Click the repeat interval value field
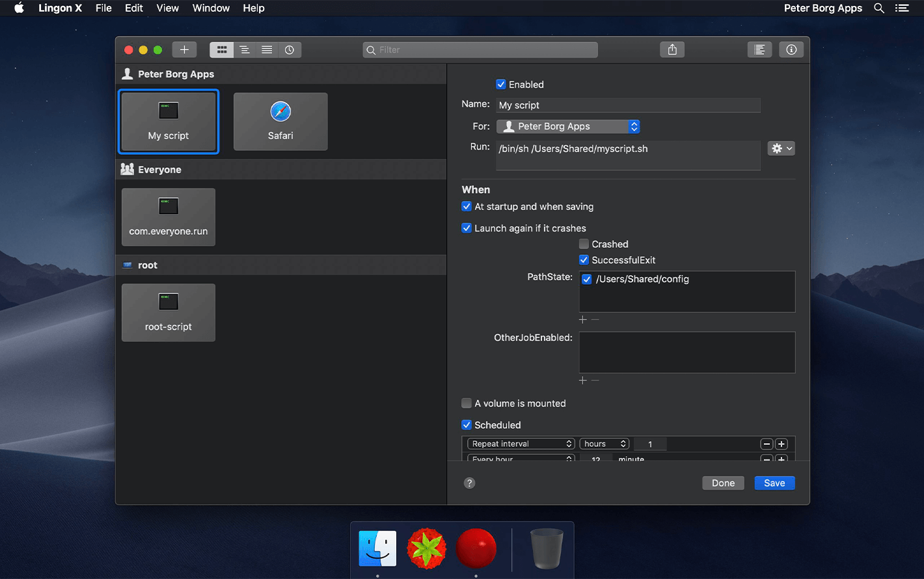 pyautogui.click(x=650, y=444)
